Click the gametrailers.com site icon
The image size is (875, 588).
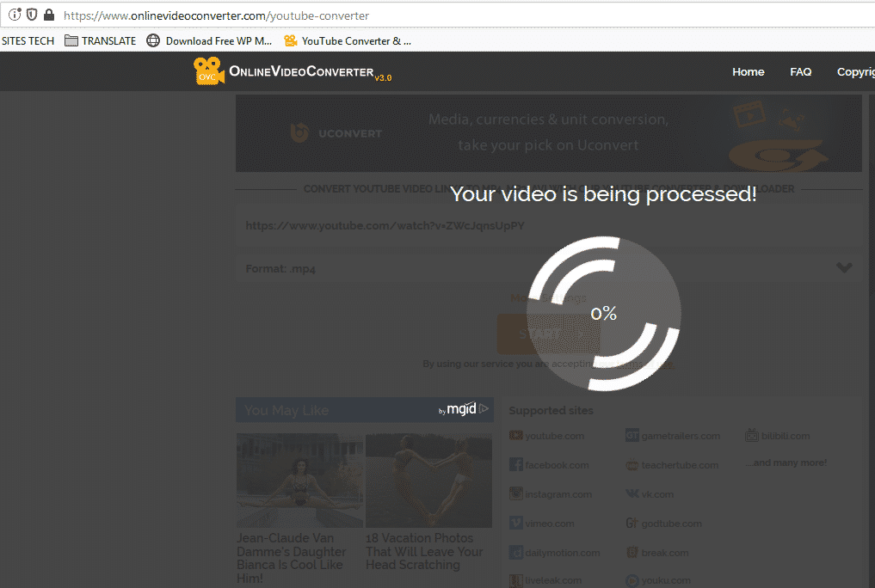point(632,435)
